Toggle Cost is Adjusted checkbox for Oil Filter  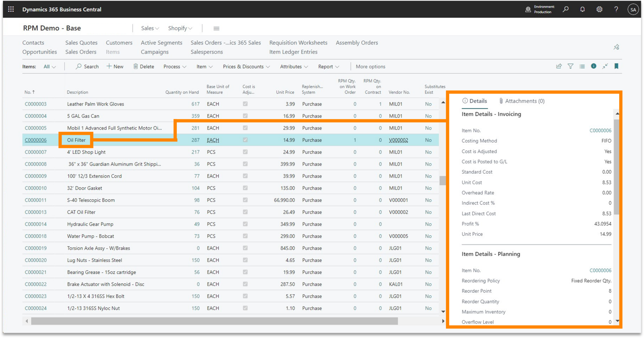245,140
